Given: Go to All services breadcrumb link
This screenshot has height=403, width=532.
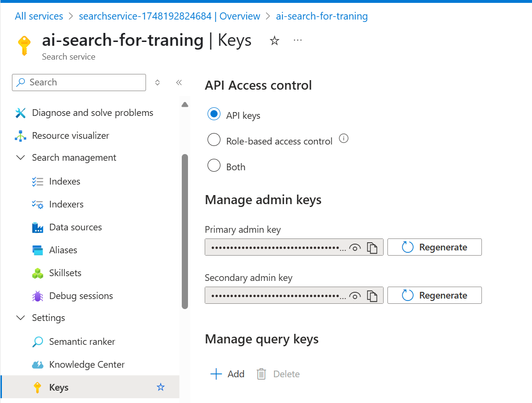Looking at the screenshot, I should click(x=39, y=16).
